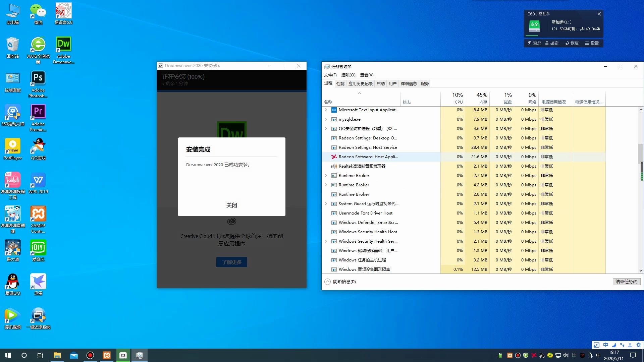Open the Adobe Premiere desktop shortcut
Screen dimensions: 644x362
point(38,118)
